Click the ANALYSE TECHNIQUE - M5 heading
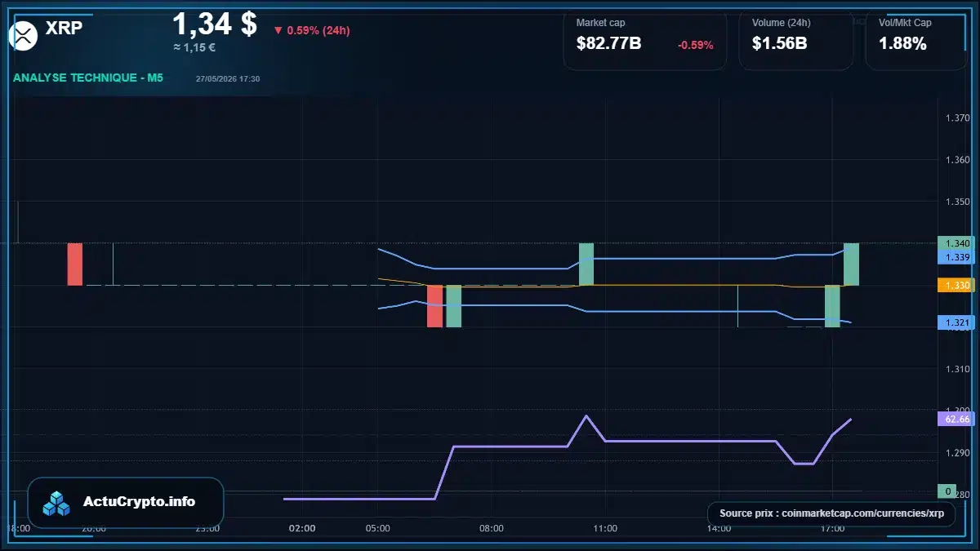The height and width of the screenshot is (551, 980). click(88, 78)
